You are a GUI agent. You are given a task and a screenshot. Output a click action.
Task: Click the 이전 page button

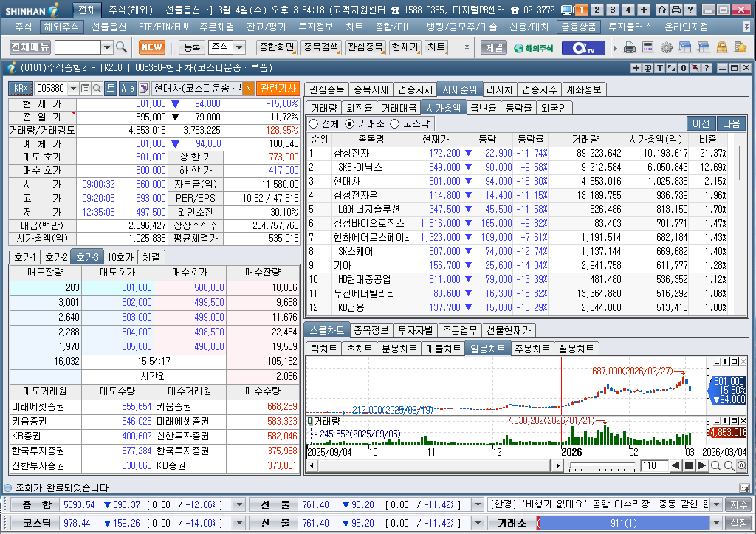point(701,123)
